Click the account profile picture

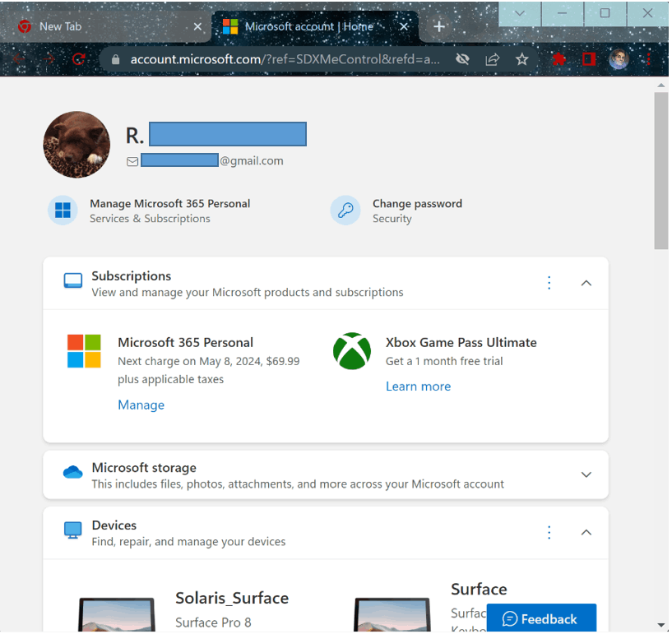[x=76, y=145]
